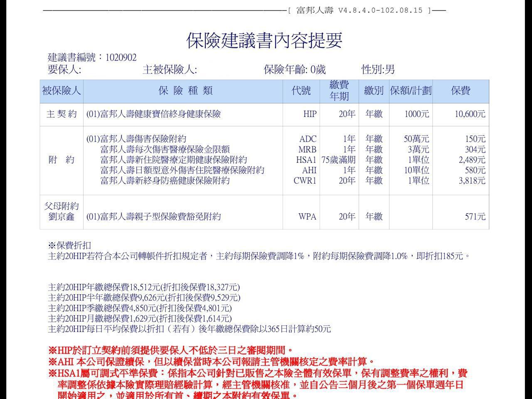Click the 每日平均保費 約50元 line
This screenshot has height=399, width=532.
(x=190, y=329)
